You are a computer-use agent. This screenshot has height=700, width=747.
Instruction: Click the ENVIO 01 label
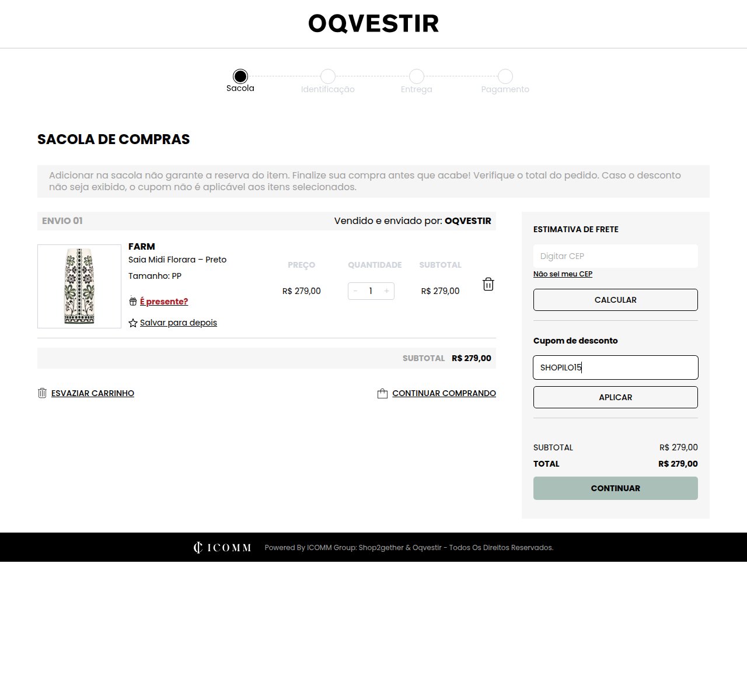62,221
